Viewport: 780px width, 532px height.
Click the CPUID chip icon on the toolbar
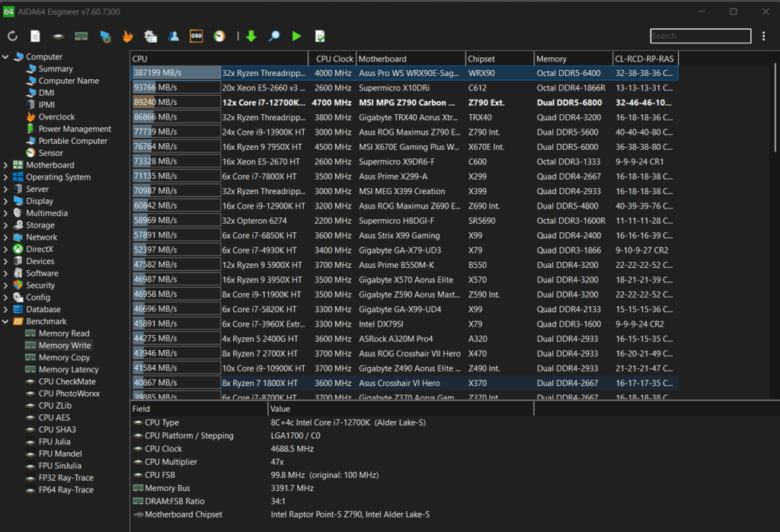click(x=58, y=35)
